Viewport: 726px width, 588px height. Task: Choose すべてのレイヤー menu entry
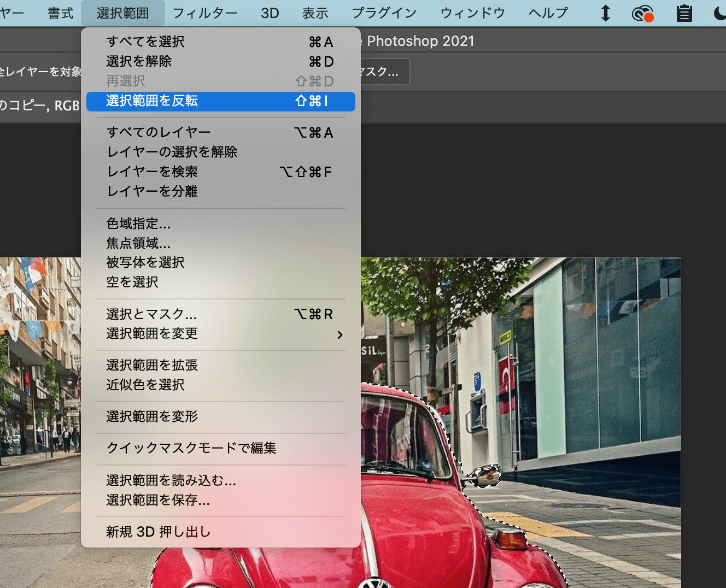point(221,132)
